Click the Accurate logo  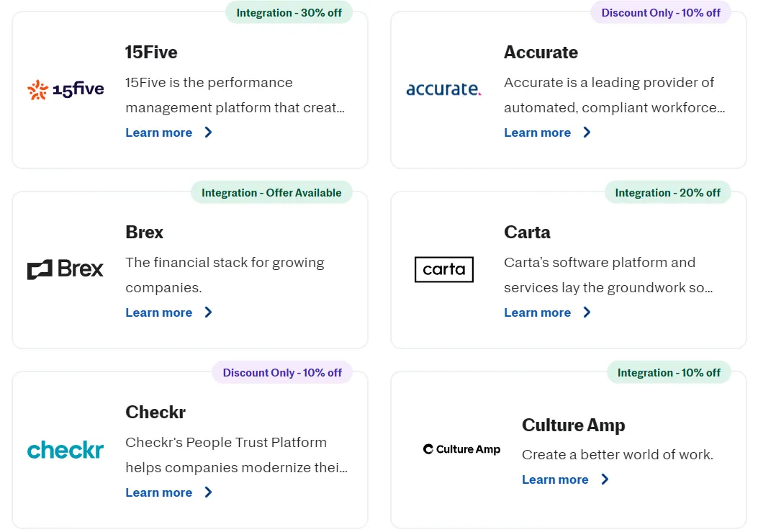(443, 89)
